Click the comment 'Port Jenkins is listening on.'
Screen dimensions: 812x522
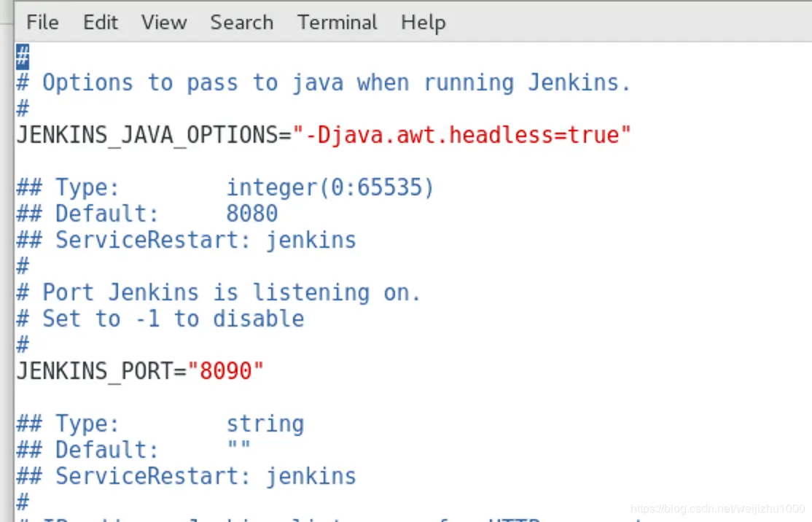tap(231, 292)
